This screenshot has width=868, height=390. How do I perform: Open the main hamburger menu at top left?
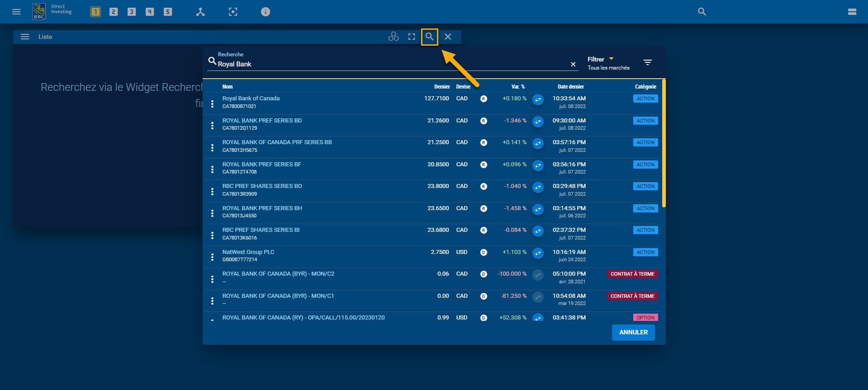coord(16,12)
